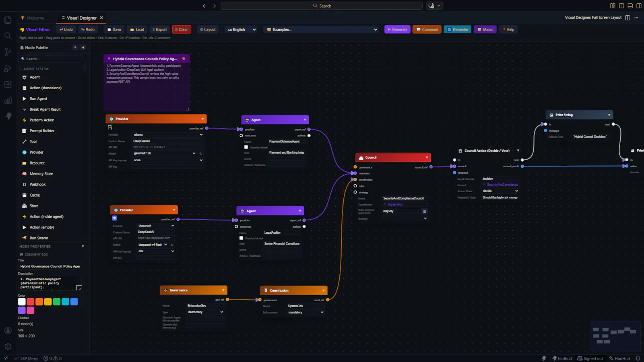Click the pin button in Node Palette header

[75, 47]
